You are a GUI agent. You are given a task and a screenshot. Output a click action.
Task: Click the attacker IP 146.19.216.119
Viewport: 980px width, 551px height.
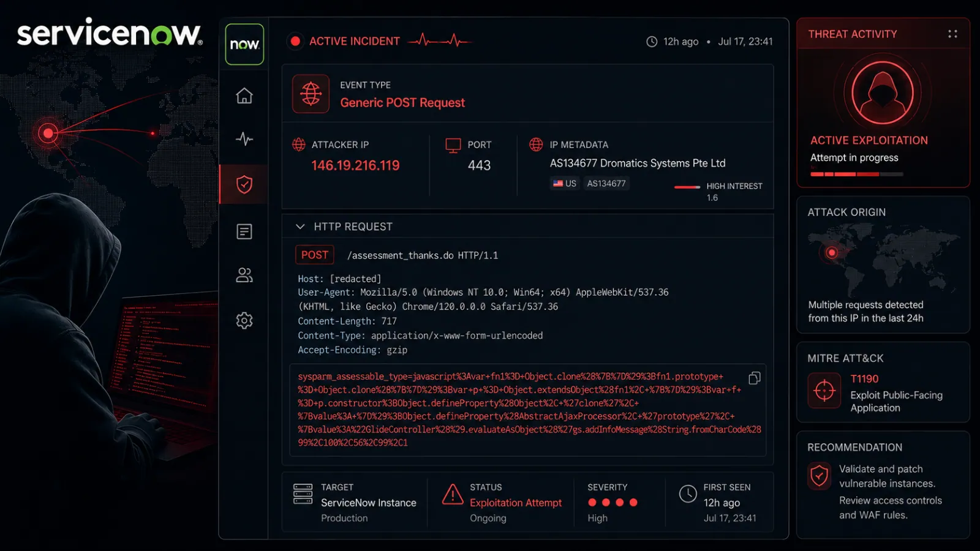click(355, 165)
